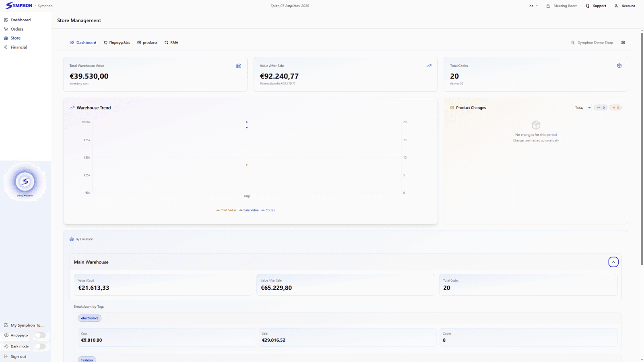644x362 pixels.
Task: Collapse the Main Warehouse section
Action: 613,262
